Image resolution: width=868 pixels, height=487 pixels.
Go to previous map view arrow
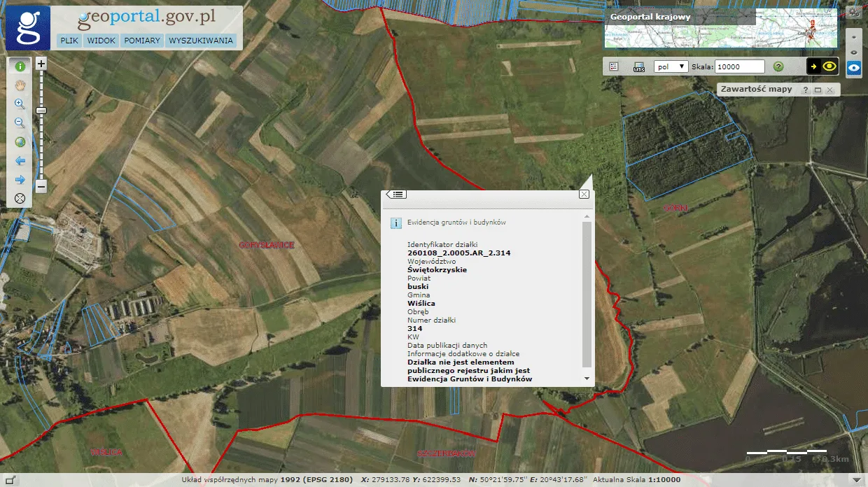pyautogui.click(x=20, y=161)
